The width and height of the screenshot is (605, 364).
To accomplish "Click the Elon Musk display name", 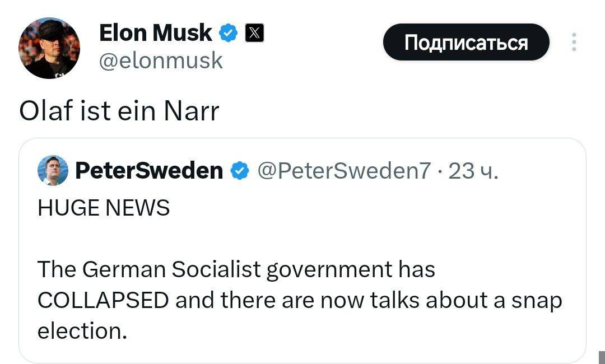I will coord(155,34).
